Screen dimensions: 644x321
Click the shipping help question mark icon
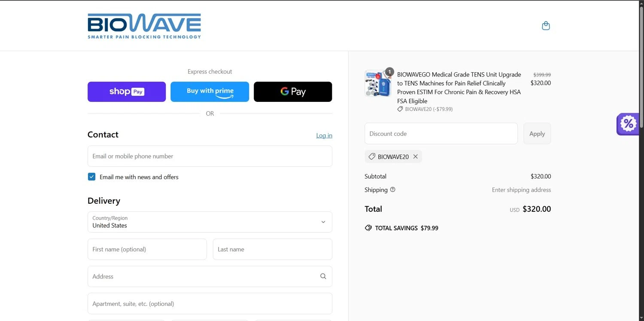click(x=392, y=190)
